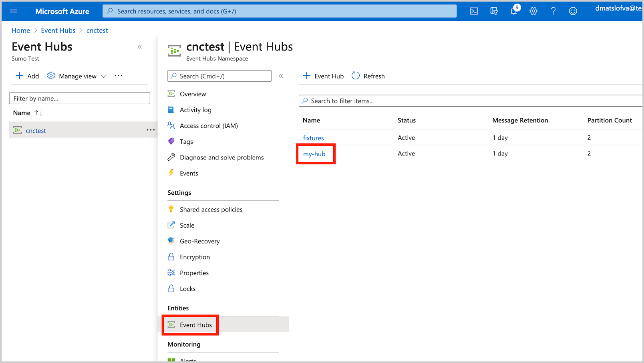This screenshot has height=363, width=644.
Task: Open more options for cnctest row
Action: point(151,130)
